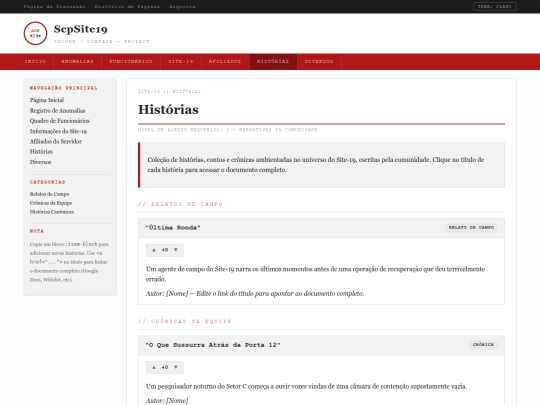Click the "Categorias" sidebar heading

pyautogui.click(x=48, y=182)
